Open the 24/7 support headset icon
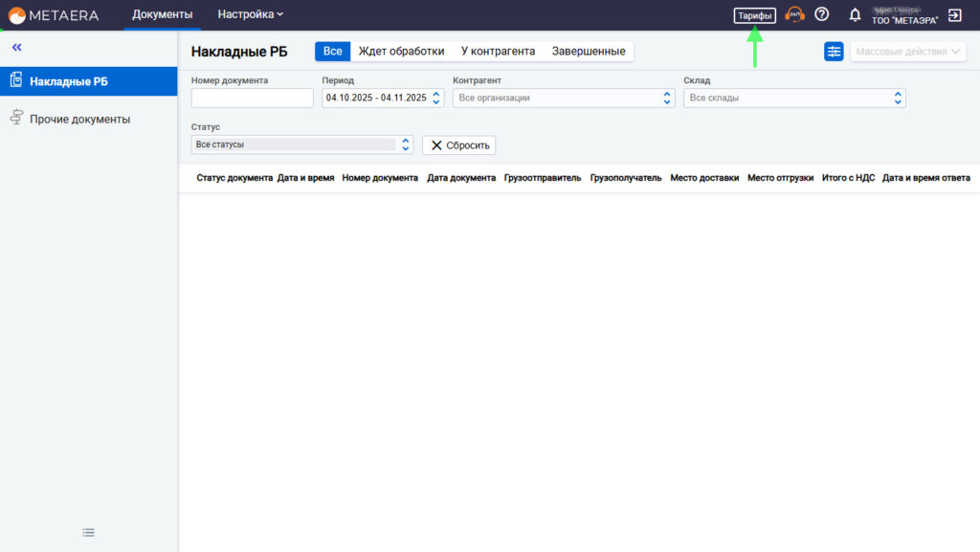Screen dimensions: 980x552 (x=794, y=14)
